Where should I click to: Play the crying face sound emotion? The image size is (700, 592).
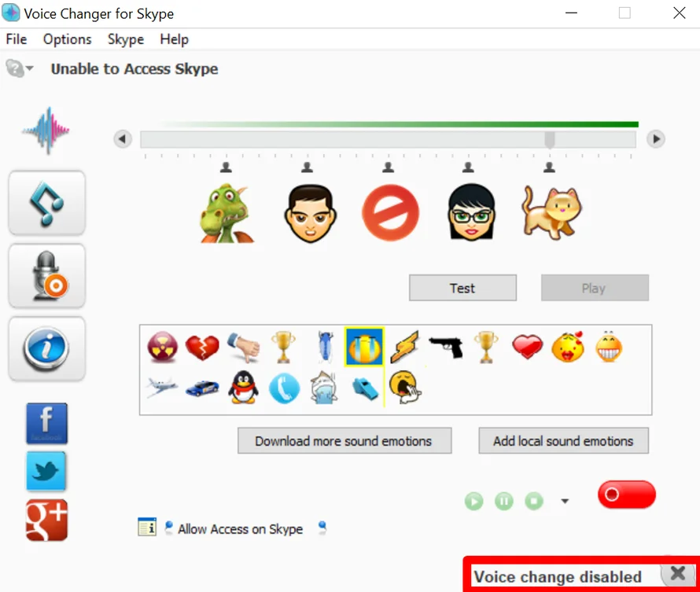coord(364,347)
